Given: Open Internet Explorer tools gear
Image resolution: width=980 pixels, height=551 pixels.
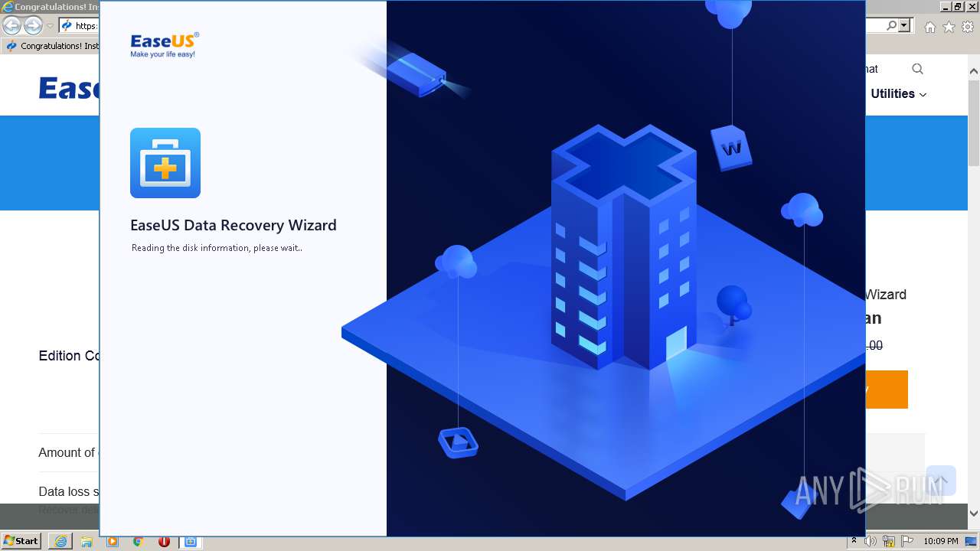Looking at the screenshot, I should pyautogui.click(x=968, y=27).
